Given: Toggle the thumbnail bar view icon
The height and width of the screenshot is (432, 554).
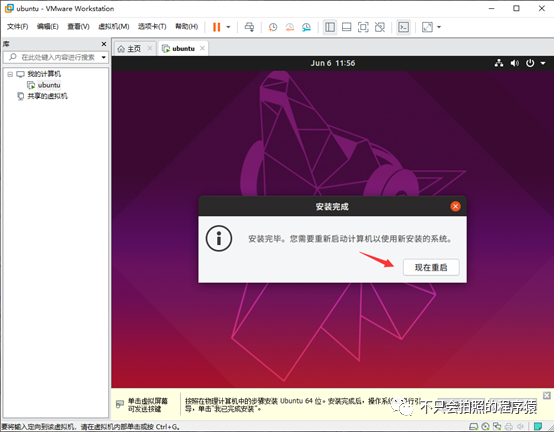Looking at the screenshot, I should 347,27.
